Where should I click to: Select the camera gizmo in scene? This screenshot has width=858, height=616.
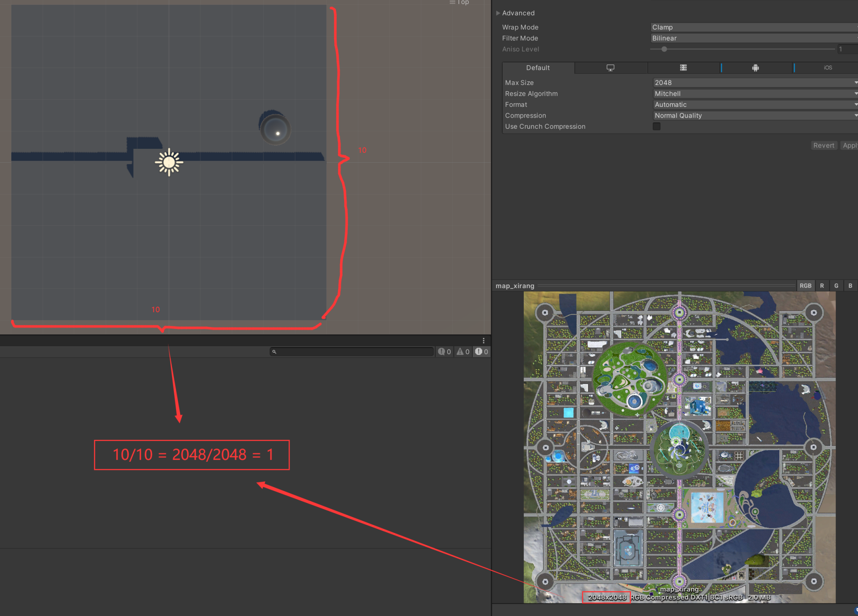(275, 129)
